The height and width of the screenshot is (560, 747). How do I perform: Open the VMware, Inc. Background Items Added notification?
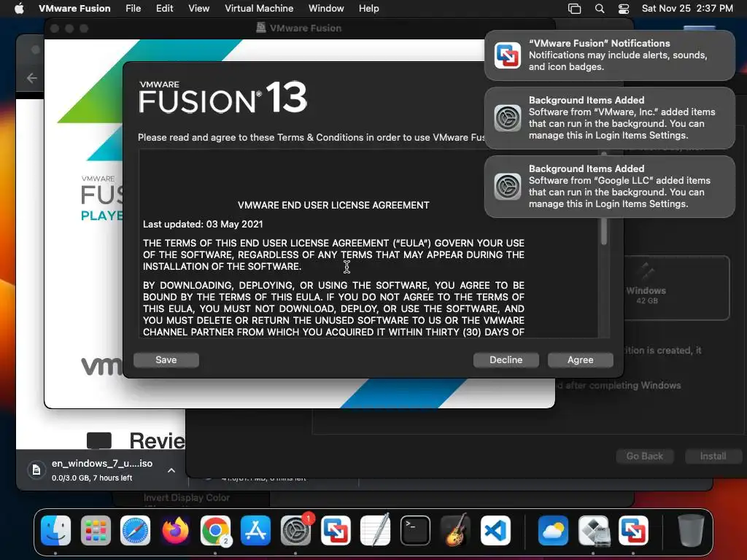tap(609, 117)
